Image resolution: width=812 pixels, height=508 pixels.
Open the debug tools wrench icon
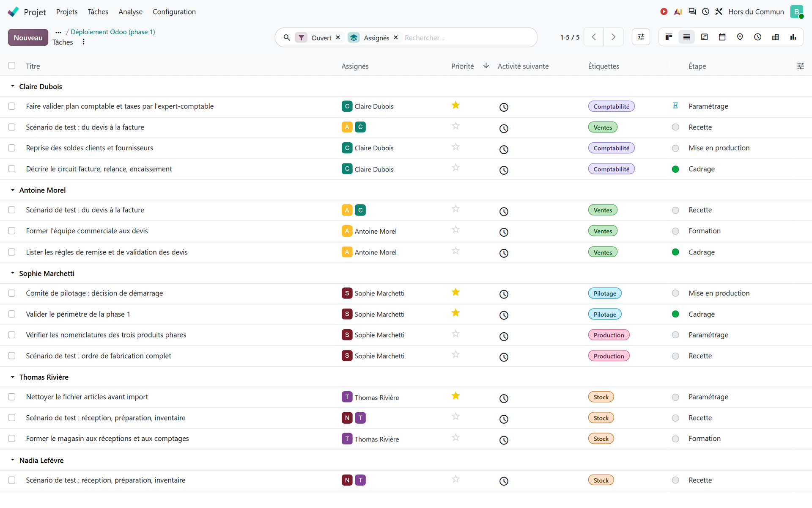point(719,12)
